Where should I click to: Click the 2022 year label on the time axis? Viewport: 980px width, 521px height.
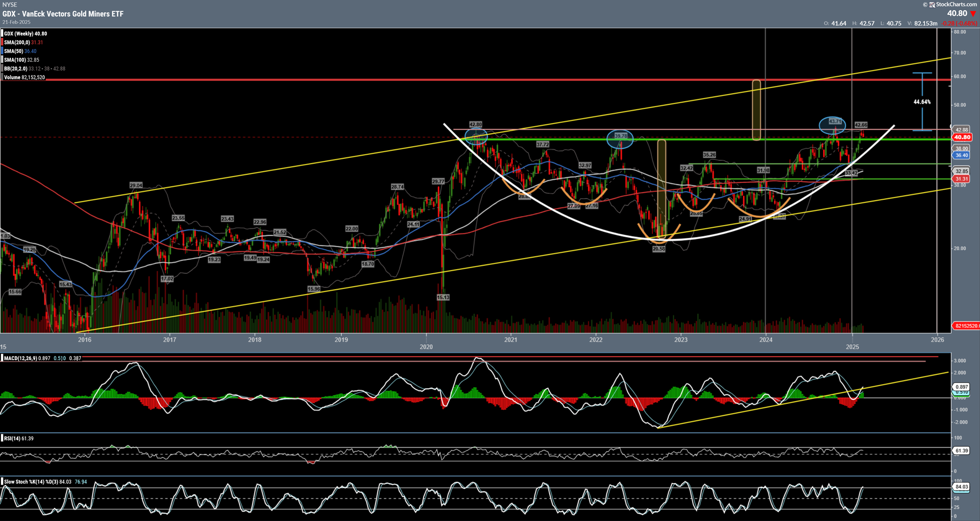point(596,340)
